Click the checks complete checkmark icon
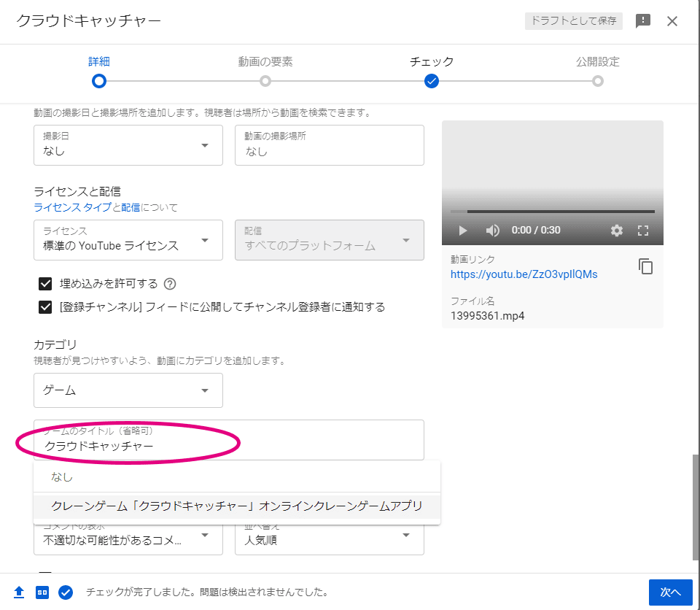Screen dimensions: 700x610 [x=66, y=592]
